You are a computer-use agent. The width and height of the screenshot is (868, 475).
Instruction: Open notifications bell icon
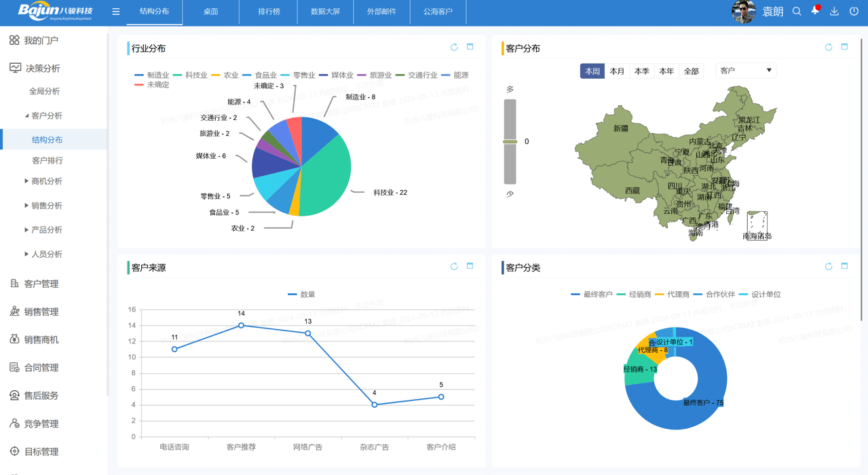tap(815, 12)
